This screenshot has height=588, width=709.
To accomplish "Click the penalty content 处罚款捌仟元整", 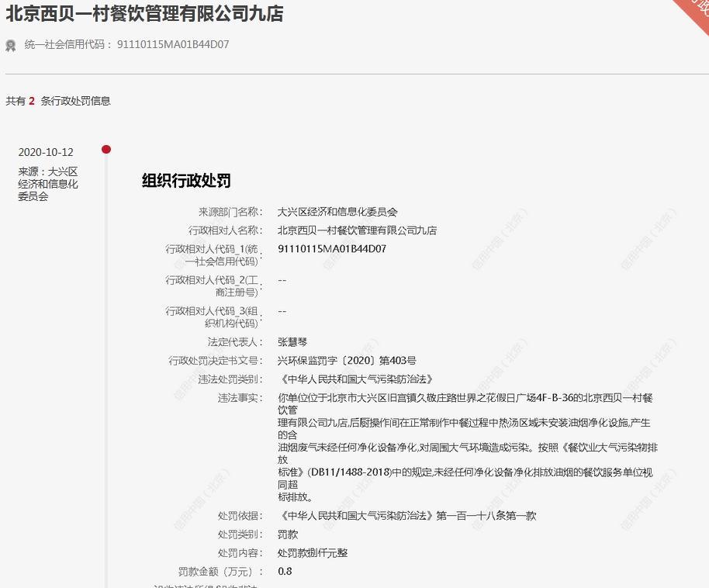I will point(313,553).
